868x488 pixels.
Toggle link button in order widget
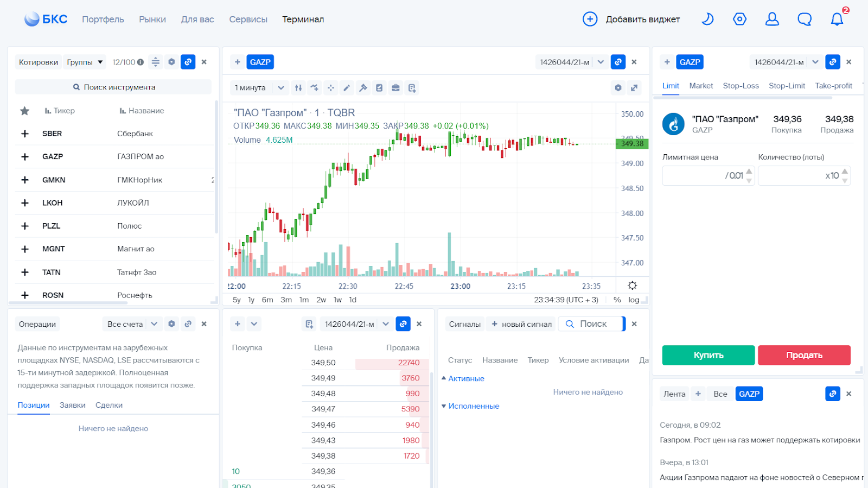pyautogui.click(x=833, y=62)
